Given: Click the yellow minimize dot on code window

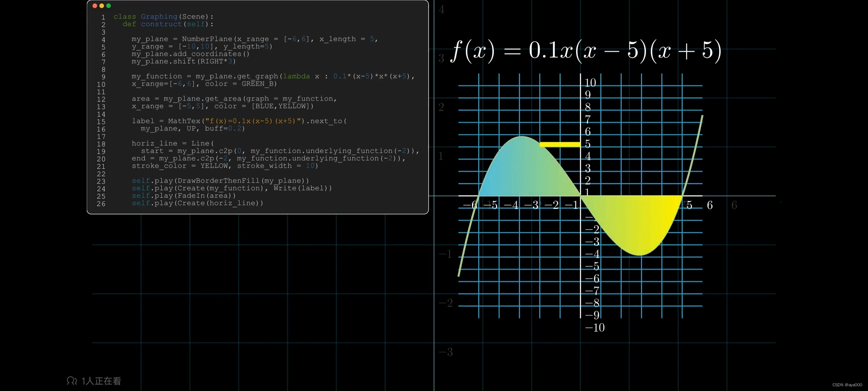Looking at the screenshot, I should (x=102, y=6).
